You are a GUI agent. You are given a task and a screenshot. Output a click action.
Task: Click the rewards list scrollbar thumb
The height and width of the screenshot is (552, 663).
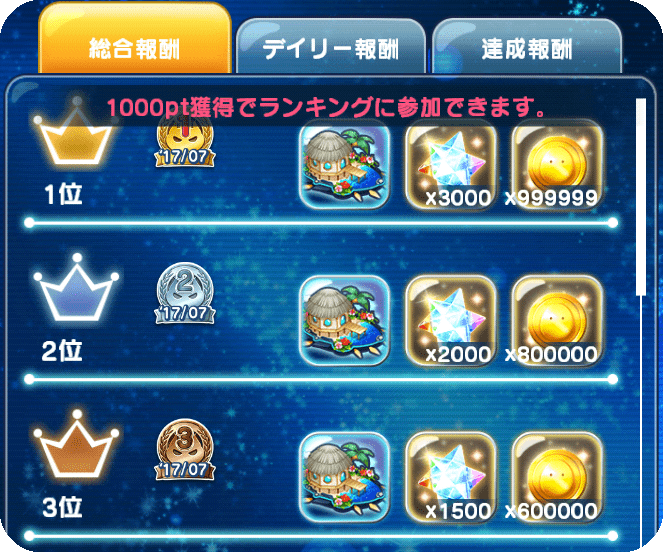pyautogui.click(x=641, y=197)
